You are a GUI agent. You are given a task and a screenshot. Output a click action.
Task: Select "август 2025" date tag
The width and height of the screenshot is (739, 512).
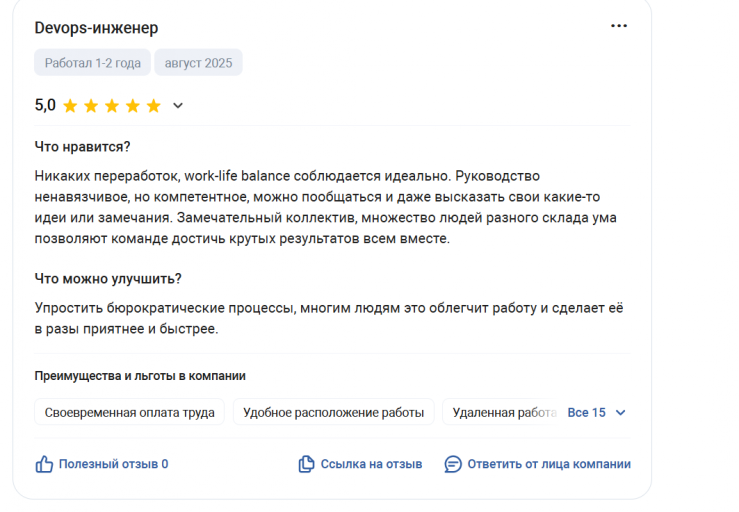pyautogui.click(x=198, y=62)
